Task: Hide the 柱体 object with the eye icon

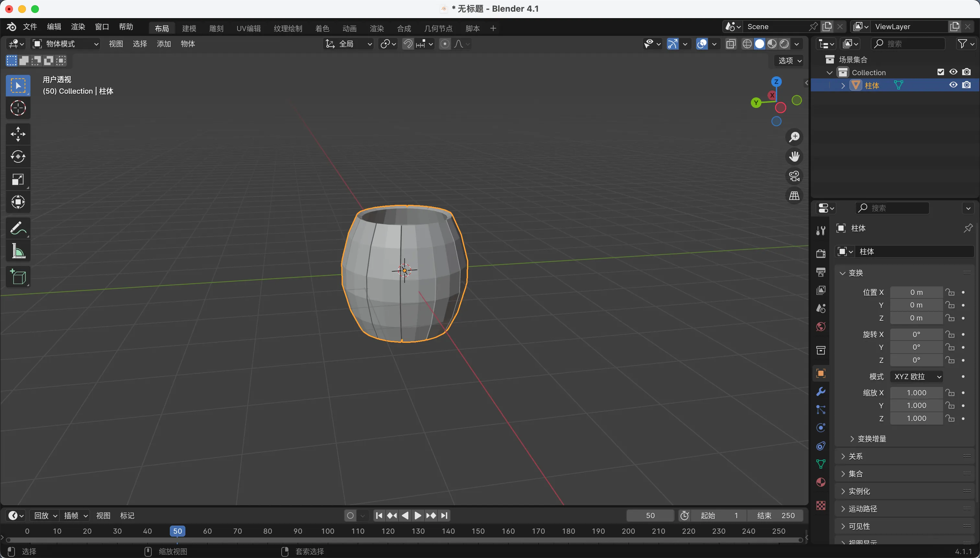Action: [953, 85]
